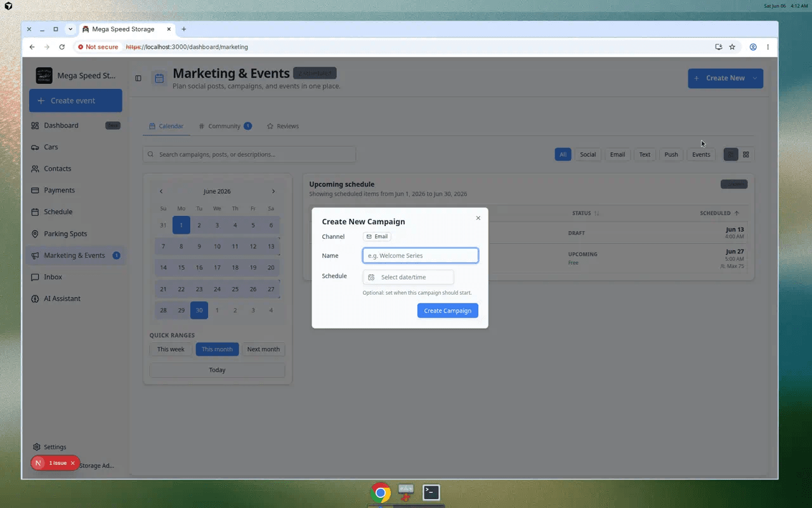Select the All filter
812x508 pixels.
(x=563, y=154)
